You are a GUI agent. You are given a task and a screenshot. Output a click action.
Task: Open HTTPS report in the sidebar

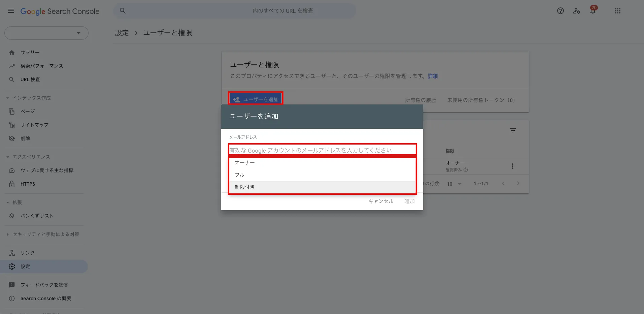click(x=28, y=184)
